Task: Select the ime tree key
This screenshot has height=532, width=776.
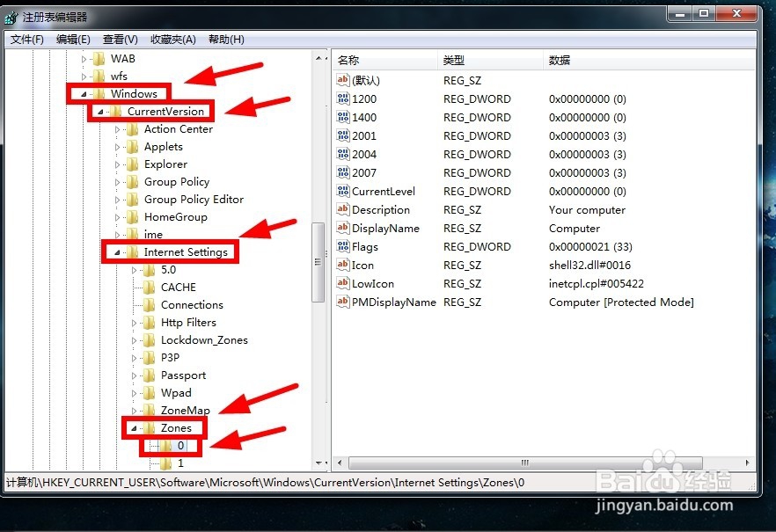Action: coord(153,235)
